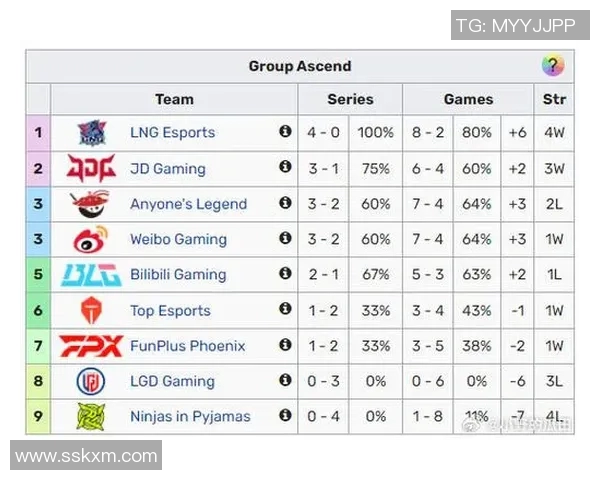Click the Series column header
The image size is (600, 480).
[x=350, y=99]
